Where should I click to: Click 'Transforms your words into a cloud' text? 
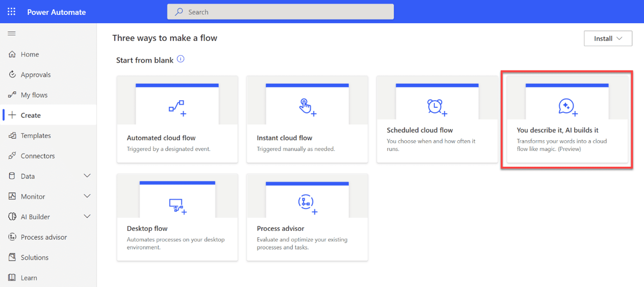coord(562,141)
